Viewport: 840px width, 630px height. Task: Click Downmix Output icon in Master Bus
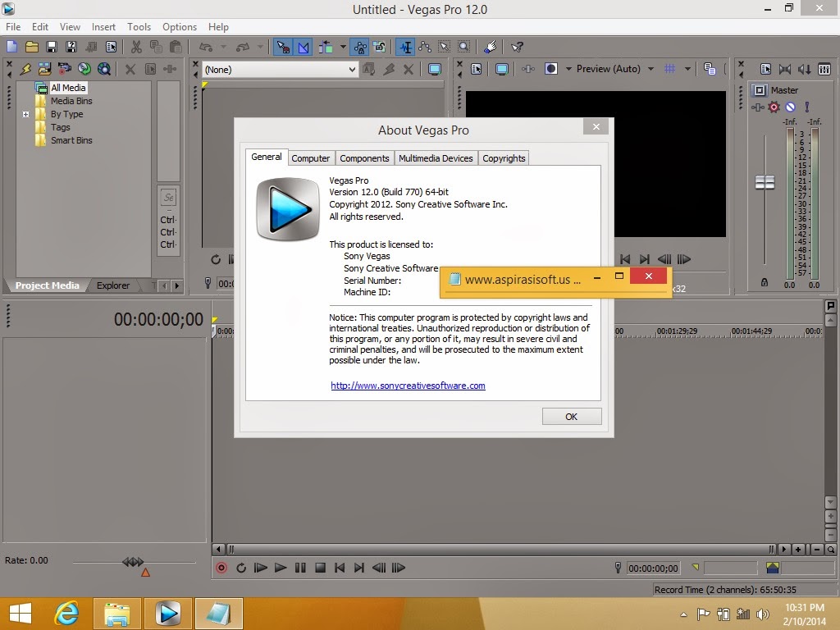(x=785, y=69)
